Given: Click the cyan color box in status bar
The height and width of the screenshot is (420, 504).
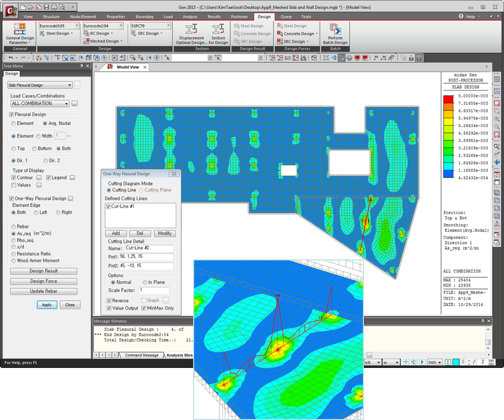Looking at the screenshot, I should (x=456, y=362).
